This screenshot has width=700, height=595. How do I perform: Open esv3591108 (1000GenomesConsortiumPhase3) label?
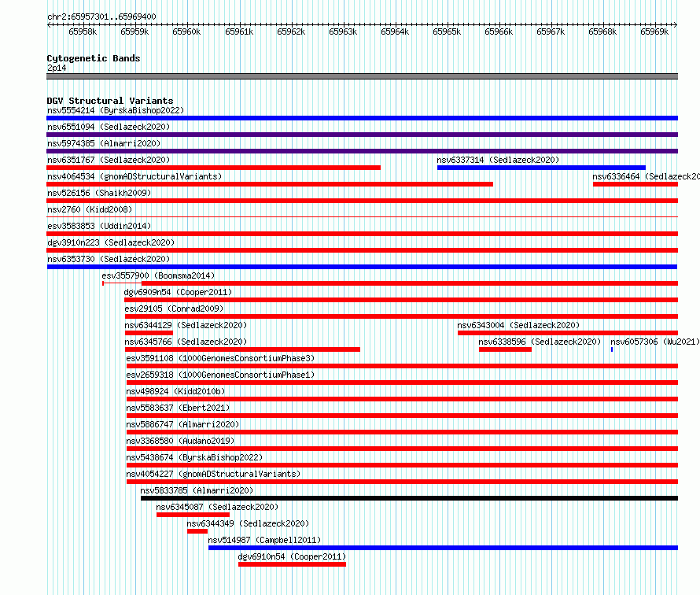click(x=220, y=358)
